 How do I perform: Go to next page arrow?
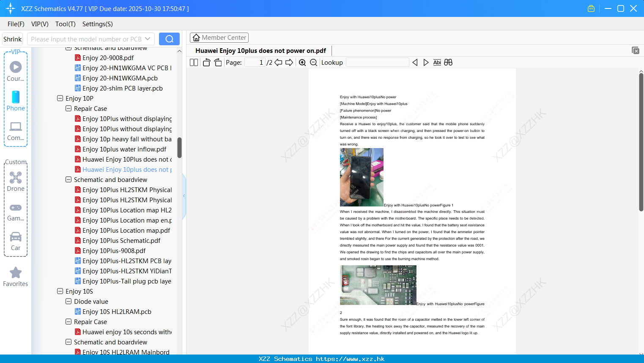click(x=289, y=63)
